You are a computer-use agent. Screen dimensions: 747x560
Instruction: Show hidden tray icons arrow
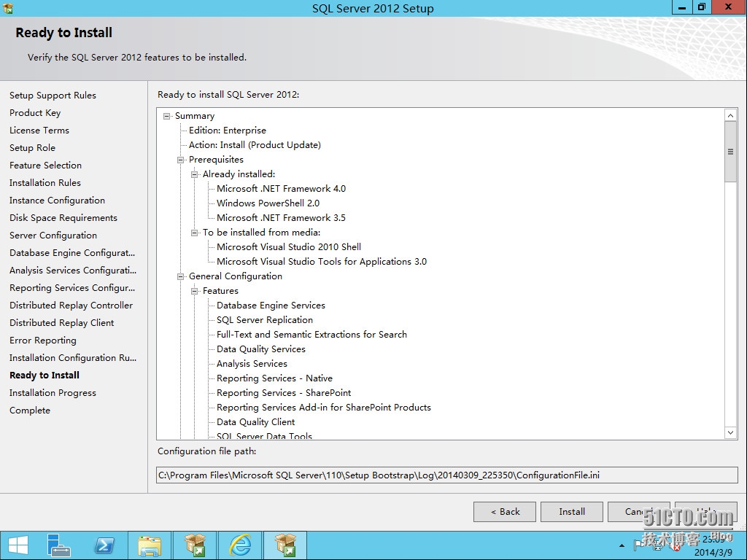pos(622,545)
